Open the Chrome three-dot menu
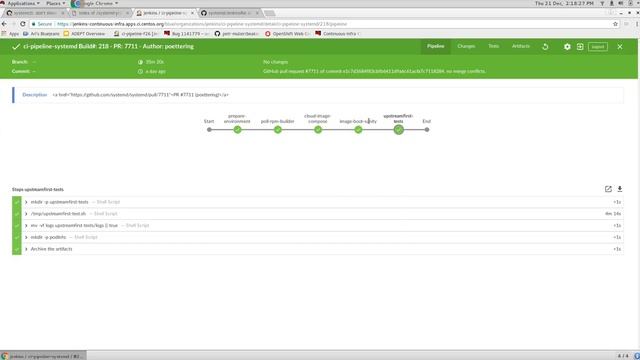This screenshot has height=360, width=640. (637, 24)
